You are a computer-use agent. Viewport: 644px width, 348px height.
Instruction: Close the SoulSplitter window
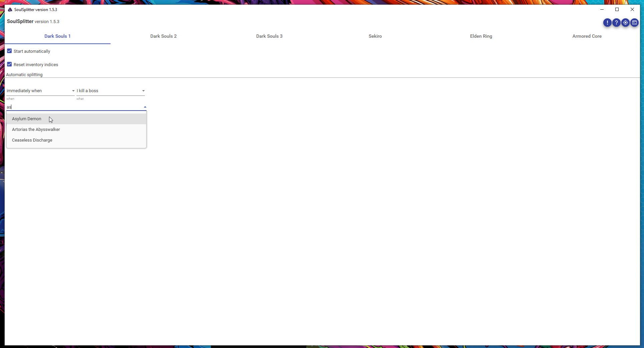coord(632,10)
